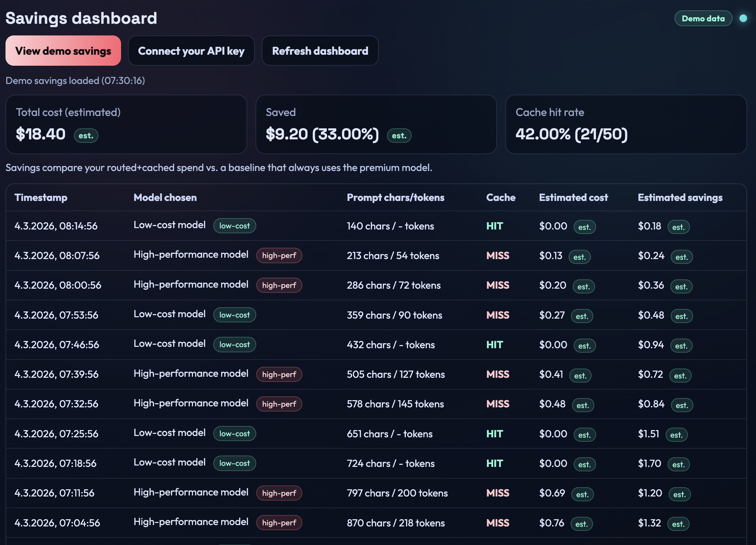Click the Cache column header
Screen dimensions: 756x545
pos(500,197)
